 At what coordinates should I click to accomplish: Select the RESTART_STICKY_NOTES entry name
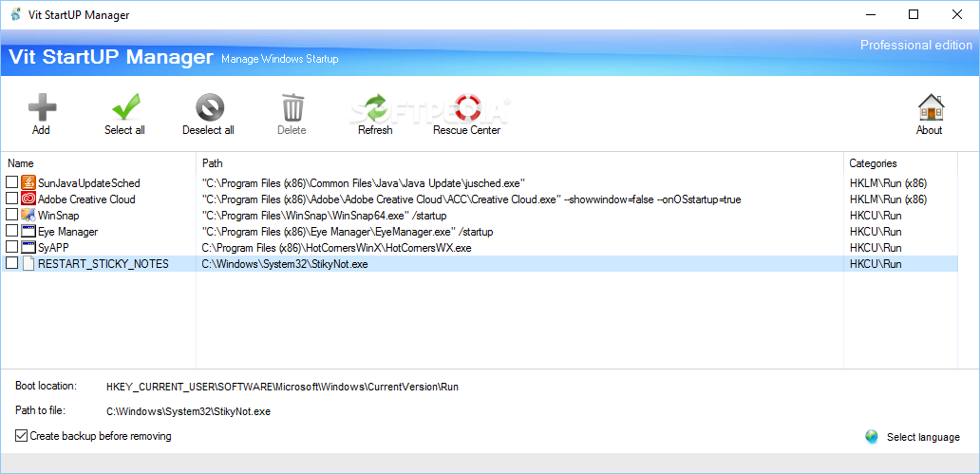click(x=104, y=264)
